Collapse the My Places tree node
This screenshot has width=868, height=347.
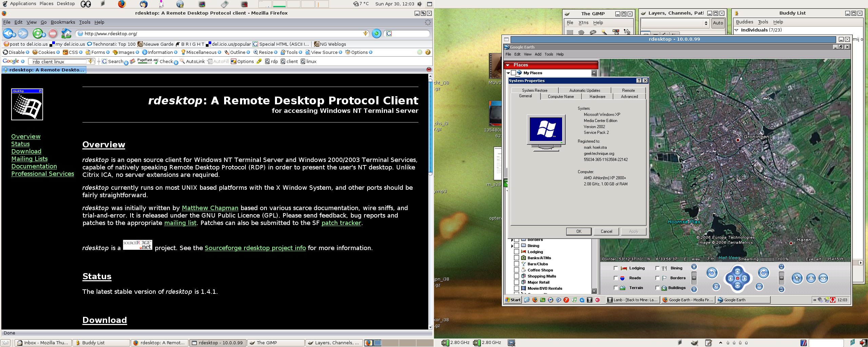pos(508,73)
